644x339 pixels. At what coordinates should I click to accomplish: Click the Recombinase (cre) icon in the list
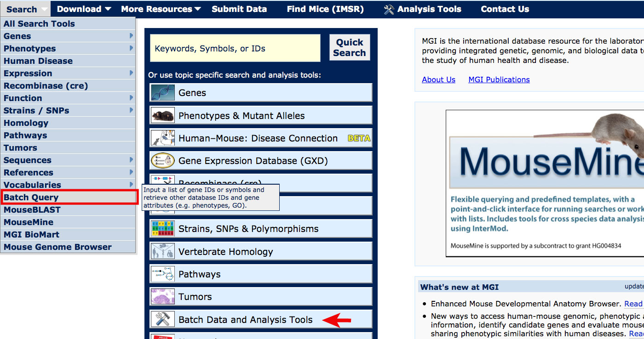(163, 180)
